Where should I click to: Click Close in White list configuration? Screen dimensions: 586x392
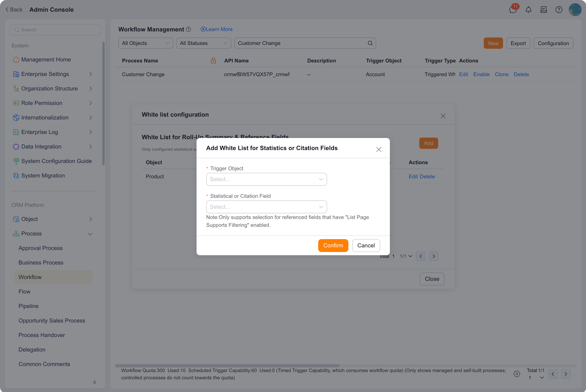[x=432, y=279]
